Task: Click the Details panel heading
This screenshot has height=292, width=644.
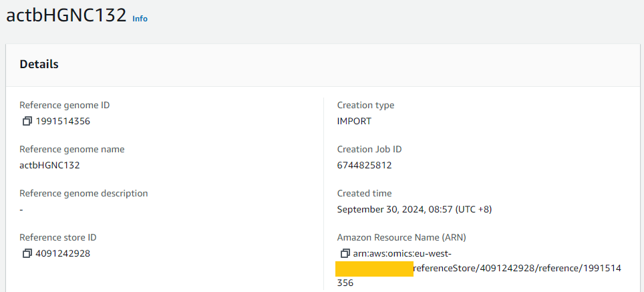Action: click(x=39, y=64)
